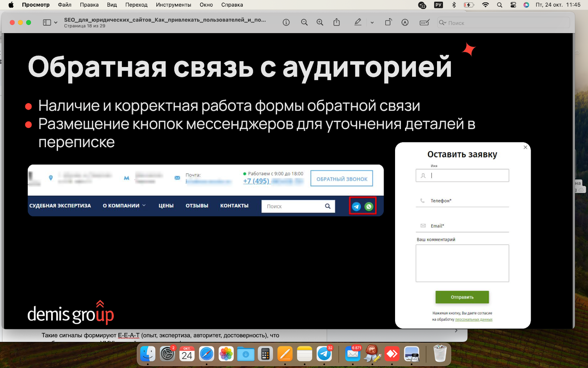Open the Инструменты menu
This screenshot has width=588, height=368.
173,5
